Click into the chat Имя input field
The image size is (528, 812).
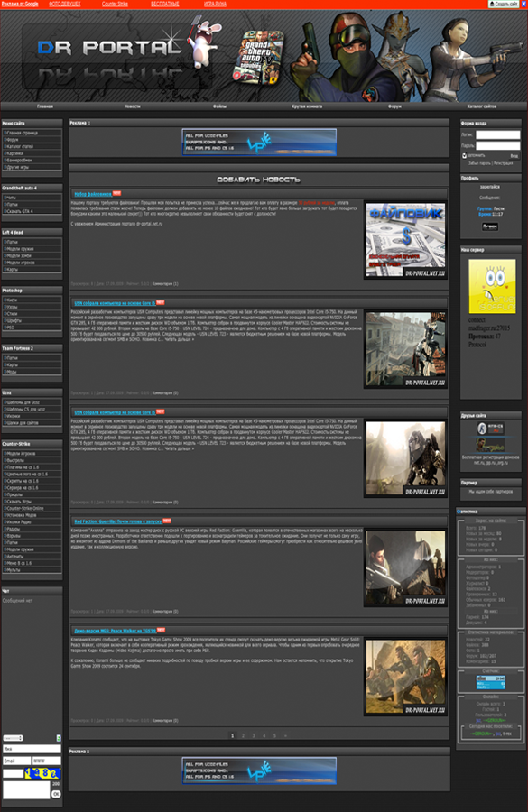pyautogui.click(x=32, y=749)
